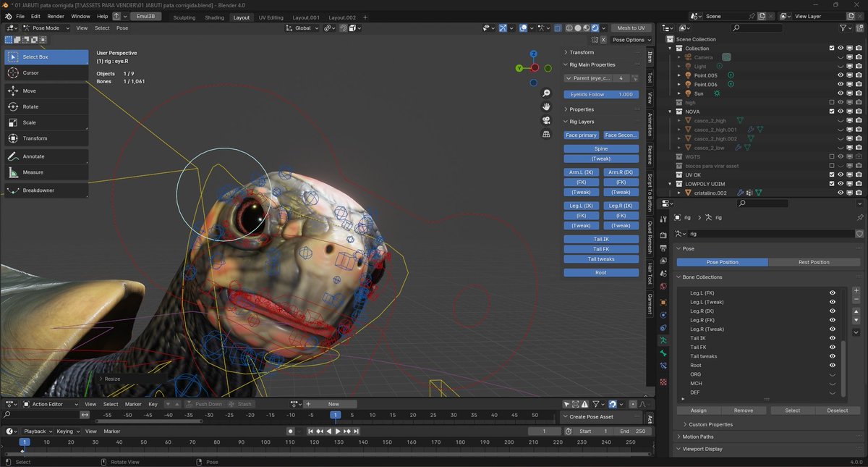The height and width of the screenshot is (467, 868).
Task: Select the Select Box tool
Action: [x=46, y=56]
